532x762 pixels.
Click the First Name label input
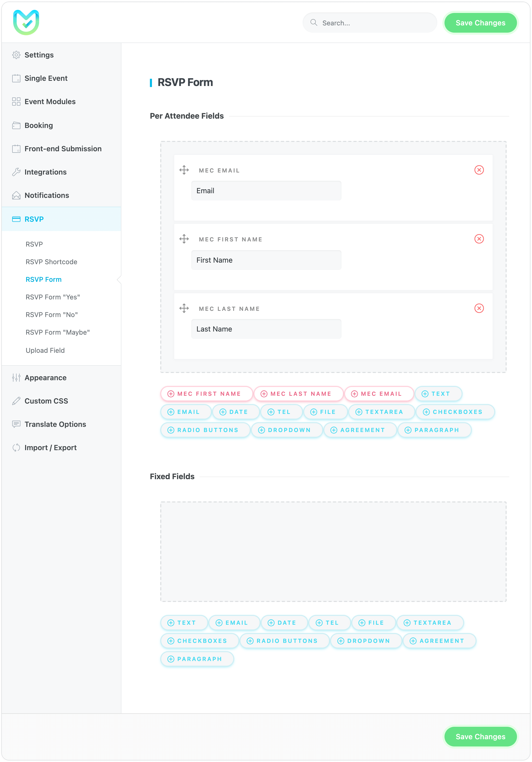click(266, 260)
